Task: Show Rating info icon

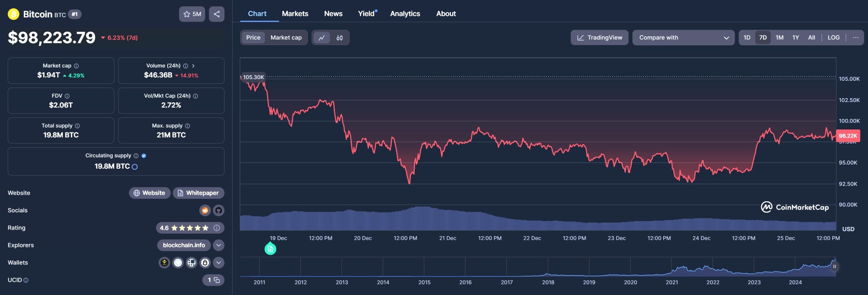Action: coord(217,228)
